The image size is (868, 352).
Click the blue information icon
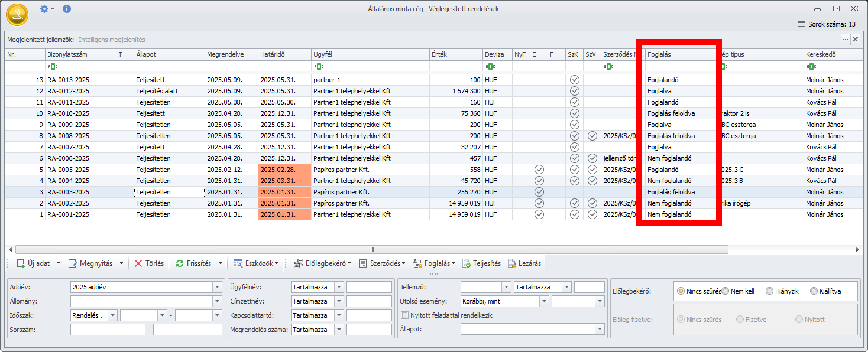click(67, 9)
